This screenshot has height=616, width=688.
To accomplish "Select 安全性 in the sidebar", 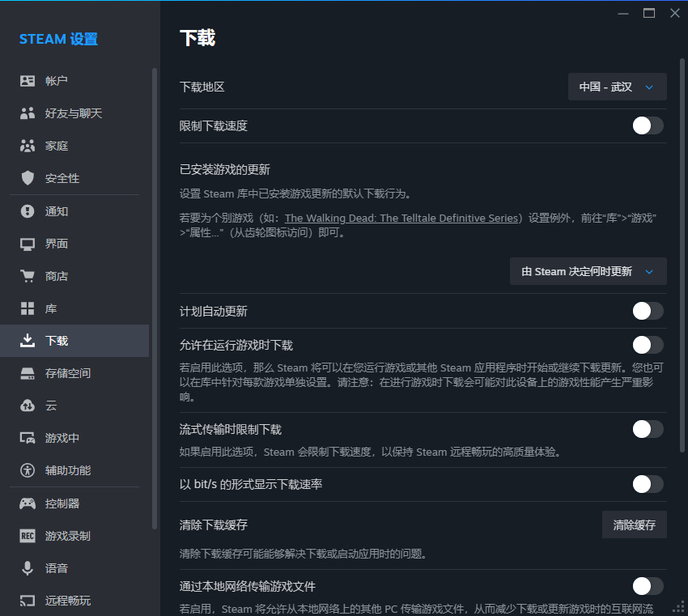I will pos(74,178).
